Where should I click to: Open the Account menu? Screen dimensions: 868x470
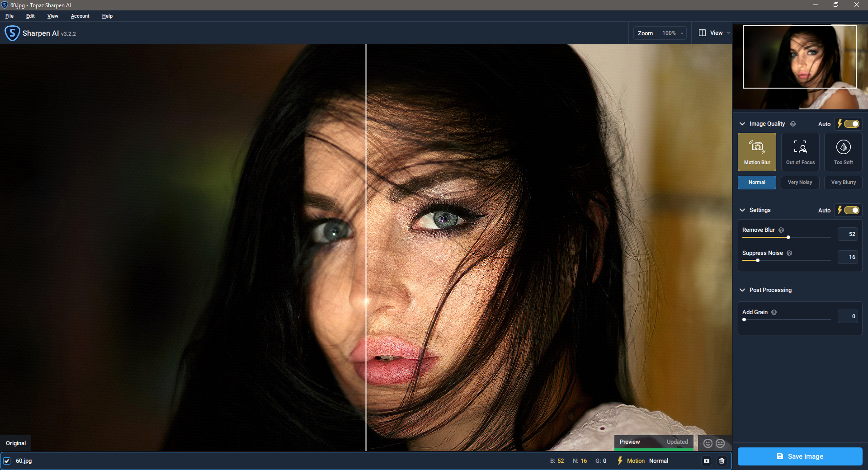[80, 16]
